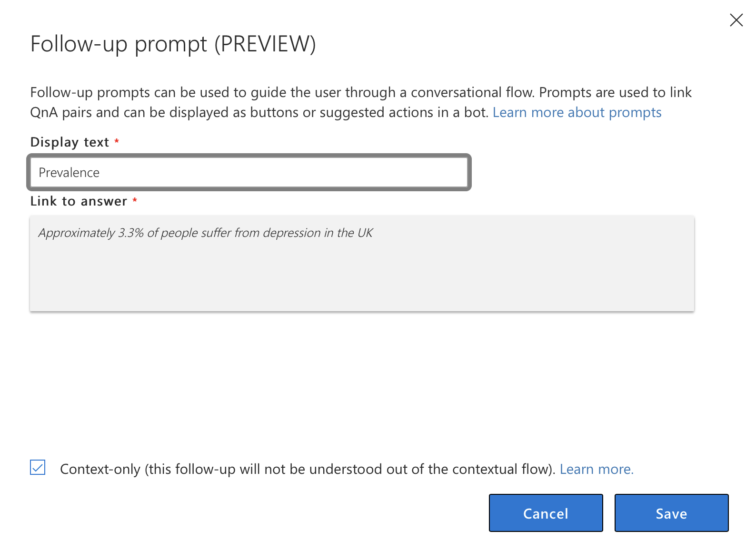Click the Display text input field
Screen dimensions: 756x560
(249, 172)
